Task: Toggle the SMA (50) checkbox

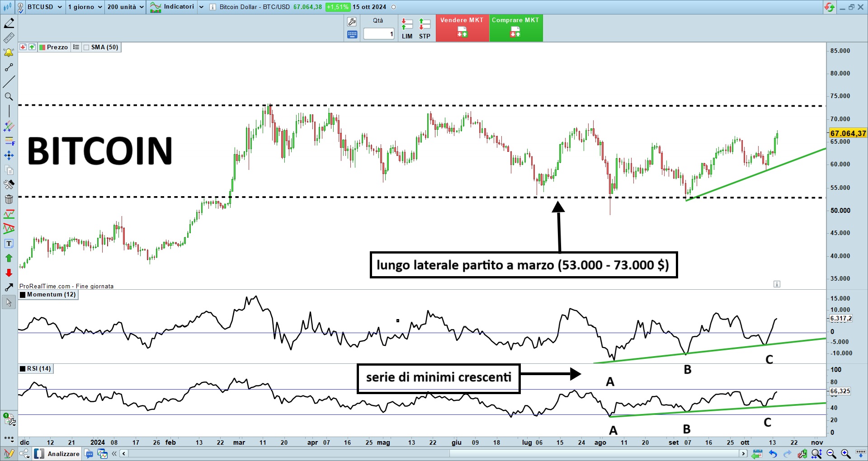Action: pyautogui.click(x=86, y=47)
